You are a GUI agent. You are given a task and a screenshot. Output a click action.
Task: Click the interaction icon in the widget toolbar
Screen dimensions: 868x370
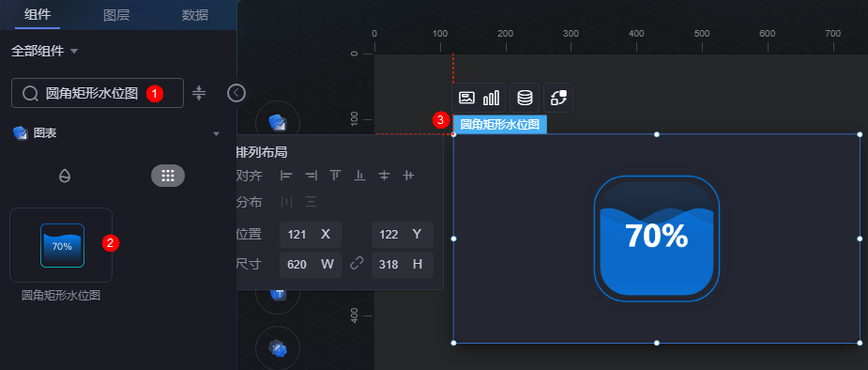(558, 98)
